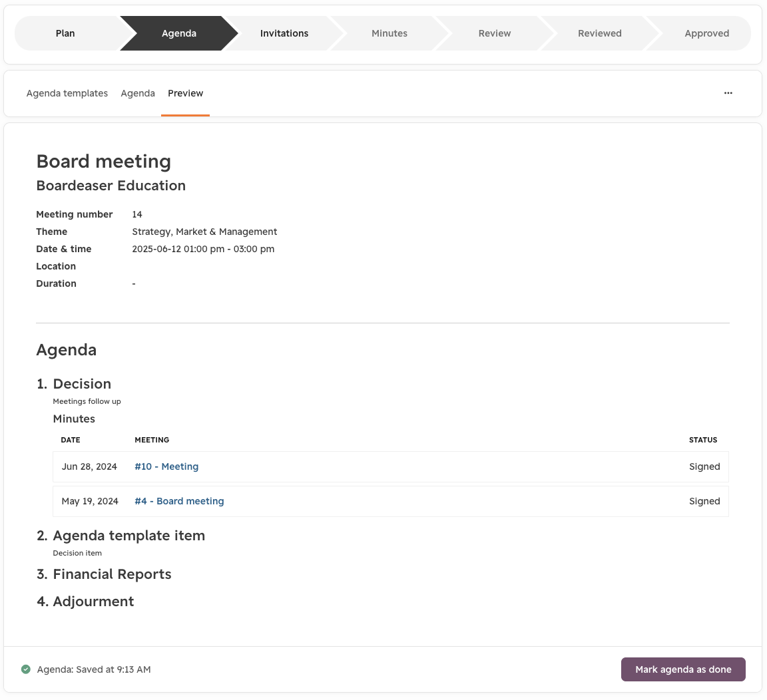
Task: Click the Agenda section heading
Action: [x=67, y=350]
